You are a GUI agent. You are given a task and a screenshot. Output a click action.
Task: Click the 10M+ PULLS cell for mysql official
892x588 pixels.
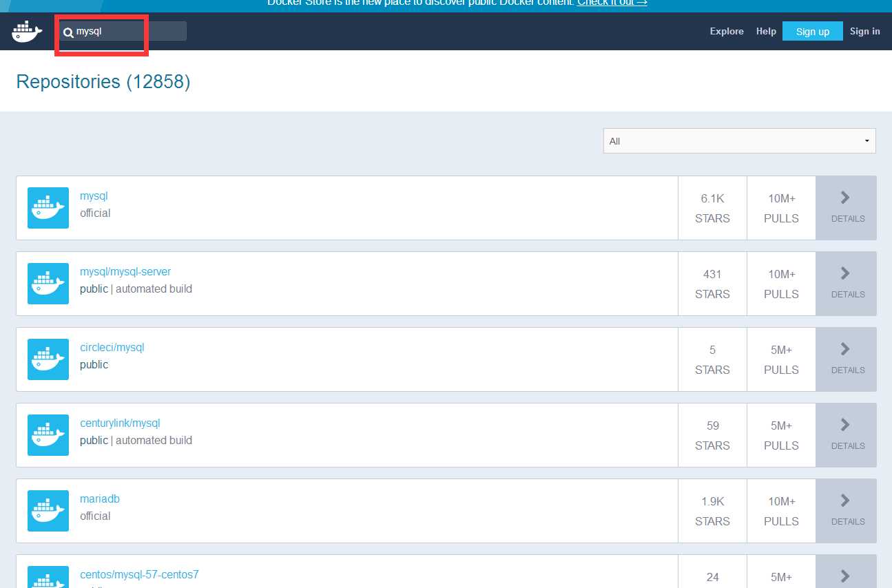pos(781,208)
